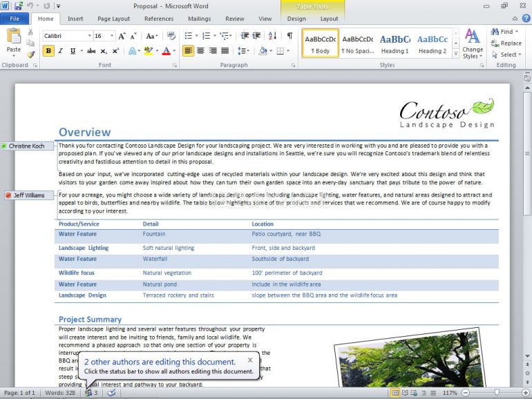The height and width of the screenshot is (399, 532).
Task: Apply Subscript formatting
Action: click(x=104, y=51)
